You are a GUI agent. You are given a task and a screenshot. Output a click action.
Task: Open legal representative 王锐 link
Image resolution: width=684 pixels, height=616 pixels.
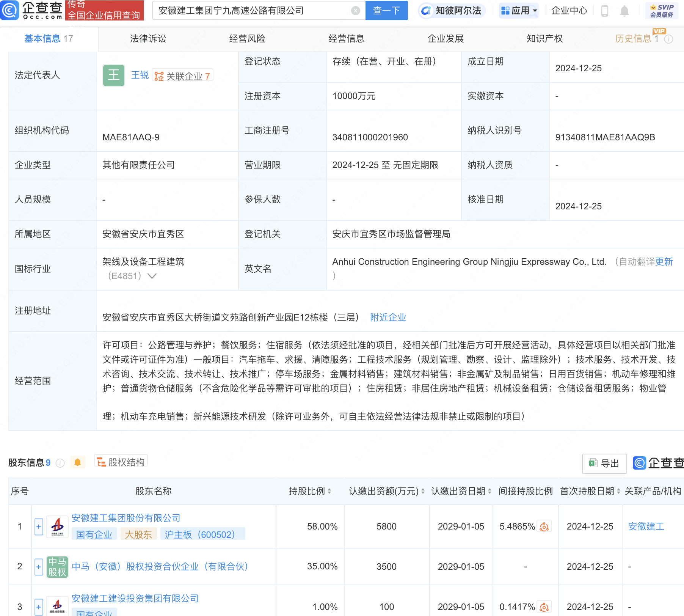[140, 75]
